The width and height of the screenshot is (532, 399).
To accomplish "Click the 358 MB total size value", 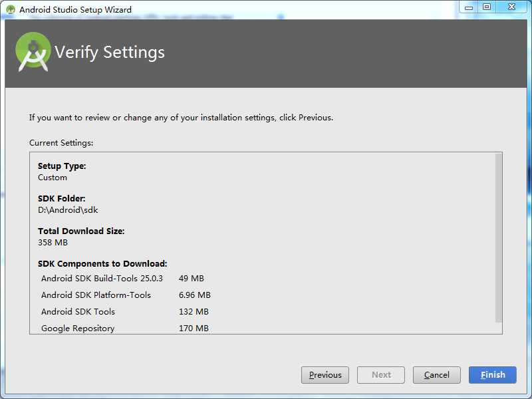I will pyautogui.click(x=53, y=243).
